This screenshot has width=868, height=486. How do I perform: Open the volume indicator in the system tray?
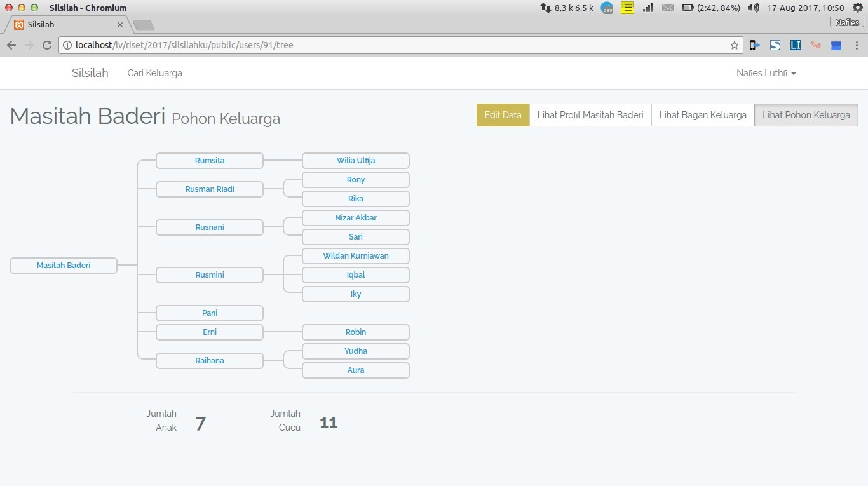click(753, 8)
